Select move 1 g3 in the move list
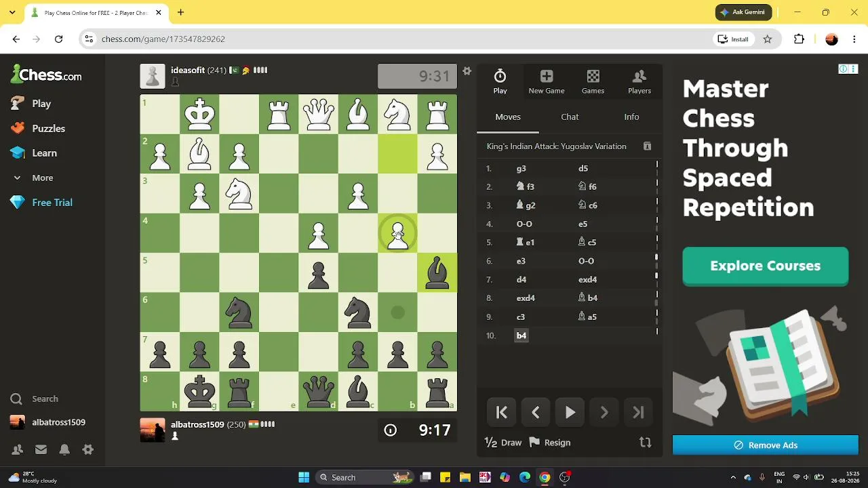The image size is (868, 488). 521,169
